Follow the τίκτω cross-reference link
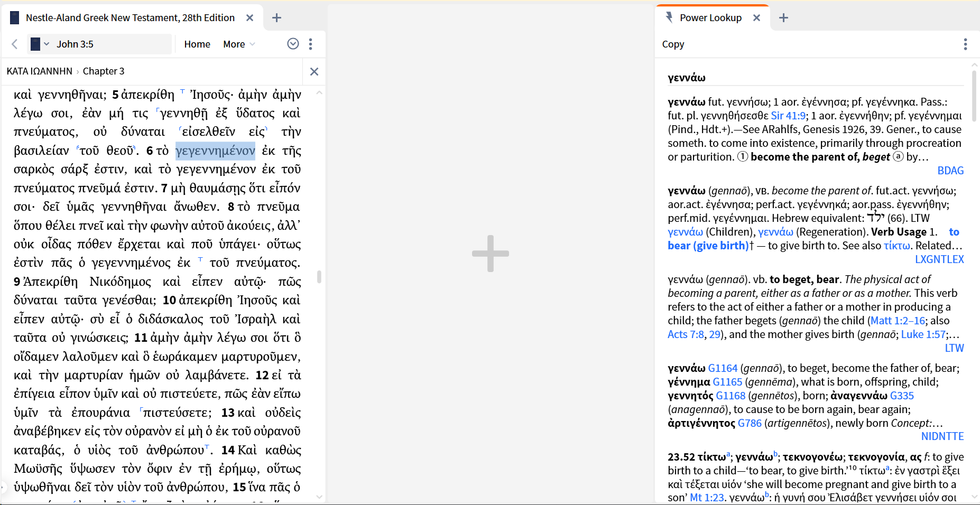The width and height of the screenshot is (980, 505). click(897, 246)
